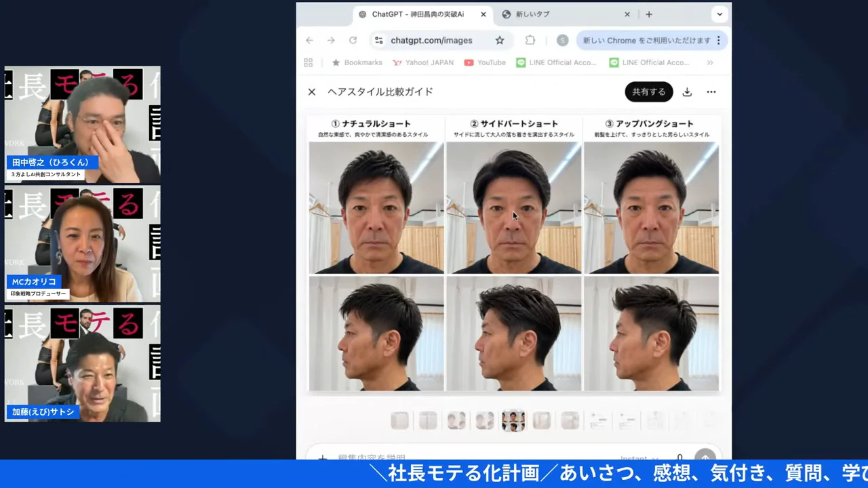Open a new tab with the plus button
This screenshot has width=868, height=488.
coord(649,14)
